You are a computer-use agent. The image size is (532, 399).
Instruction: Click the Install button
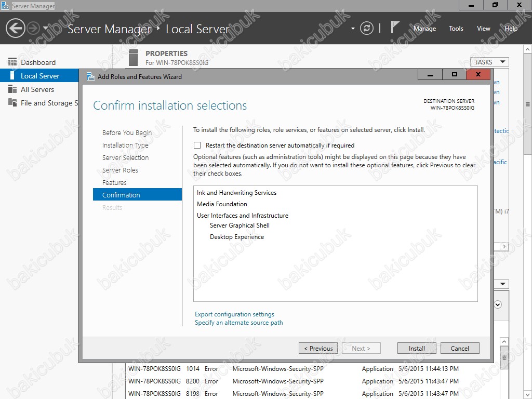click(x=417, y=349)
